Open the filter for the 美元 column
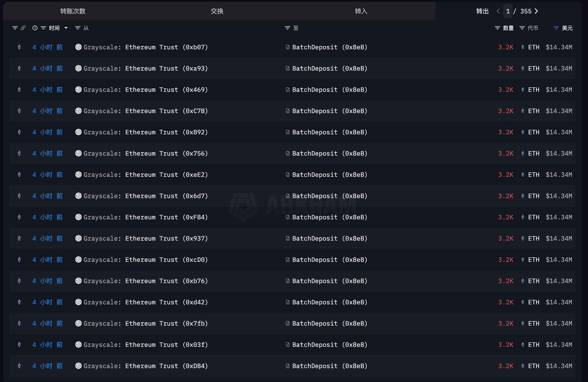 (x=556, y=28)
